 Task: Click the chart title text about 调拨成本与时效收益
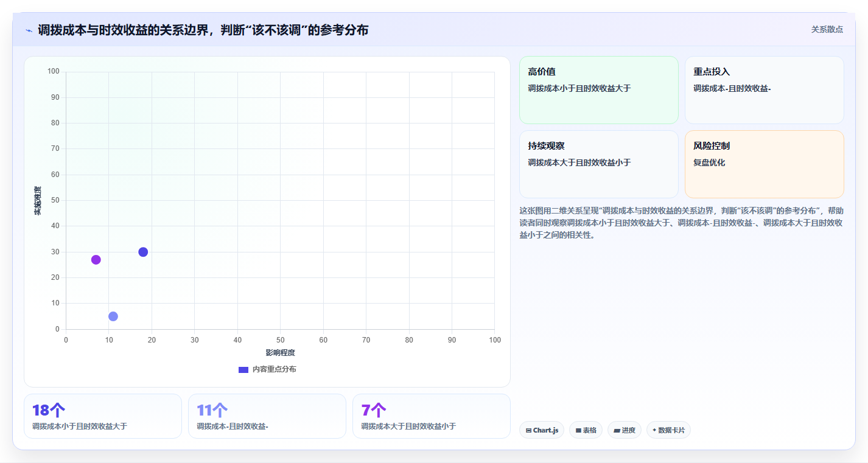click(x=203, y=30)
